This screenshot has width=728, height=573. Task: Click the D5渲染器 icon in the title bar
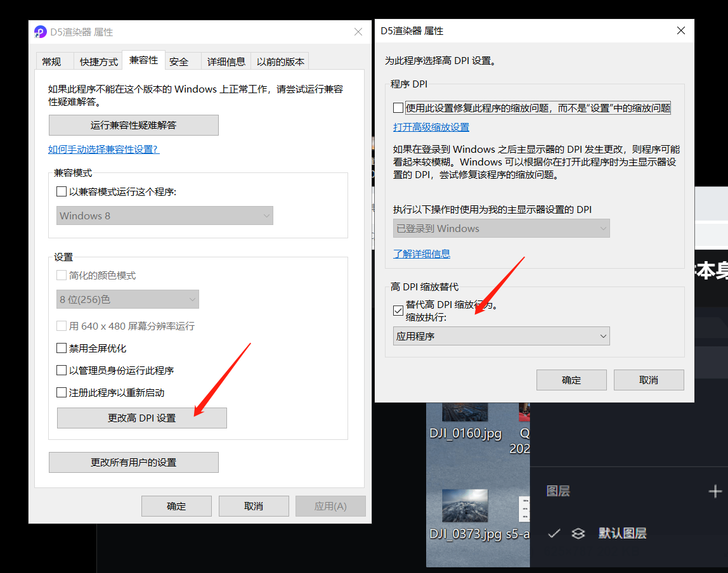coord(41,32)
